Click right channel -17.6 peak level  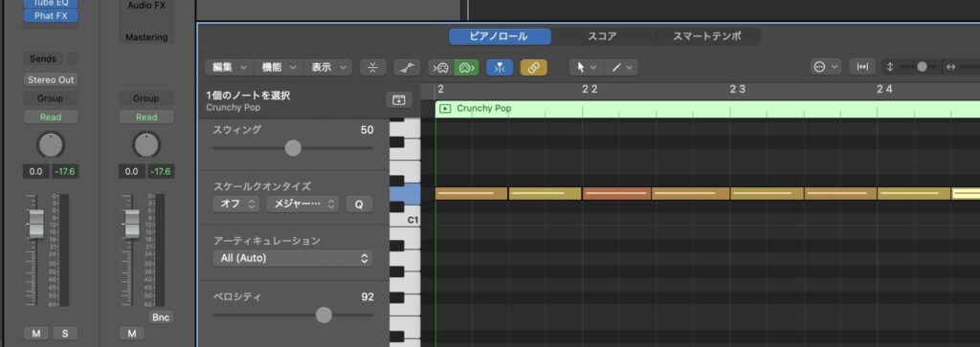[161, 172]
